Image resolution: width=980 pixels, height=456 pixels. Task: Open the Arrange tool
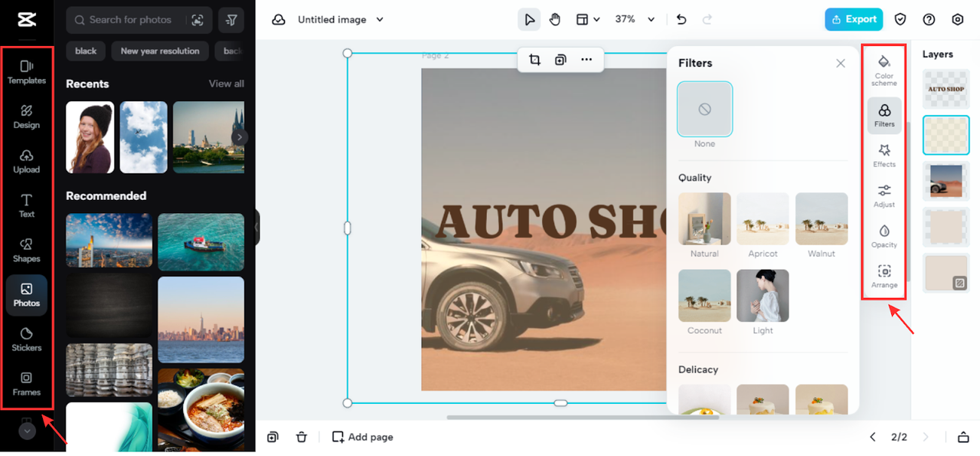(x=884, y=277)
